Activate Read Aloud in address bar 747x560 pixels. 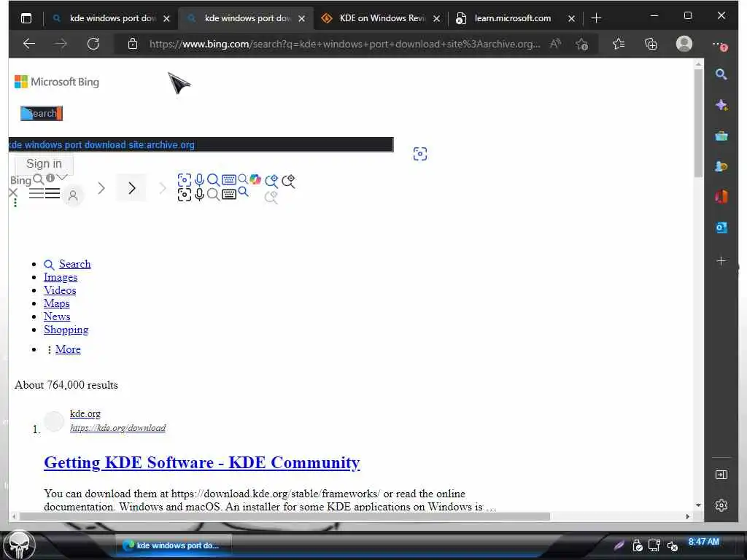555,44
